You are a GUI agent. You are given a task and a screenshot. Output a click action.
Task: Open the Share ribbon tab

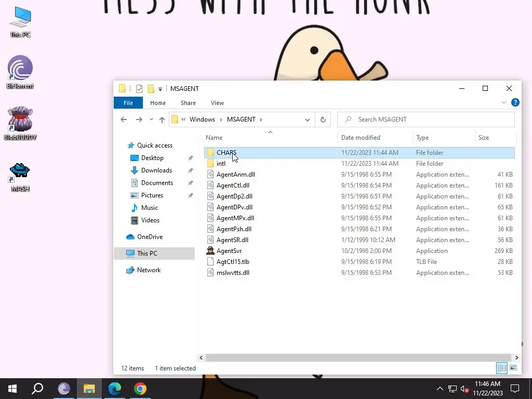(x=188, y=103)
